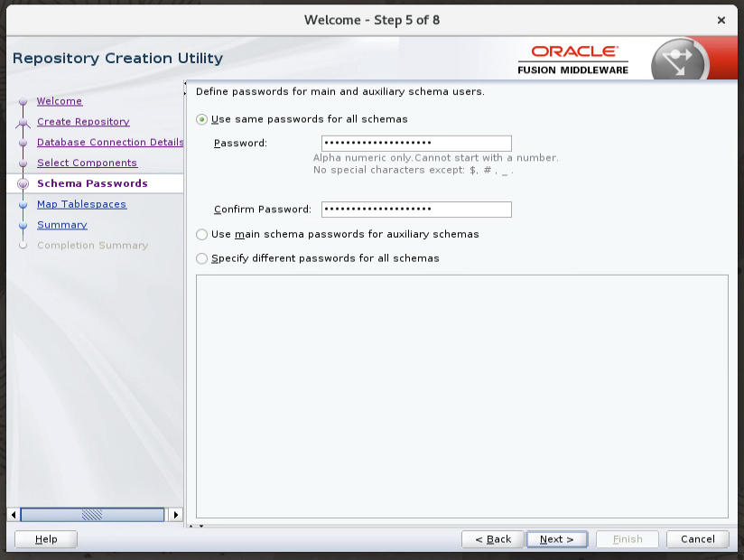Click the 'Welcome - Step 5 of 8' title
Image resolution: width=744 pixels, height=560 pixels.
[x=372, y=21]
